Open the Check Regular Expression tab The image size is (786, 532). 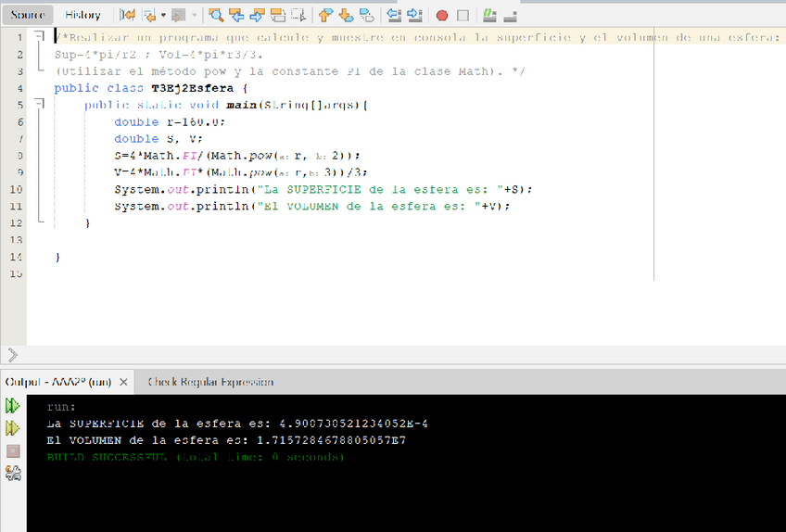pos(210,382)
